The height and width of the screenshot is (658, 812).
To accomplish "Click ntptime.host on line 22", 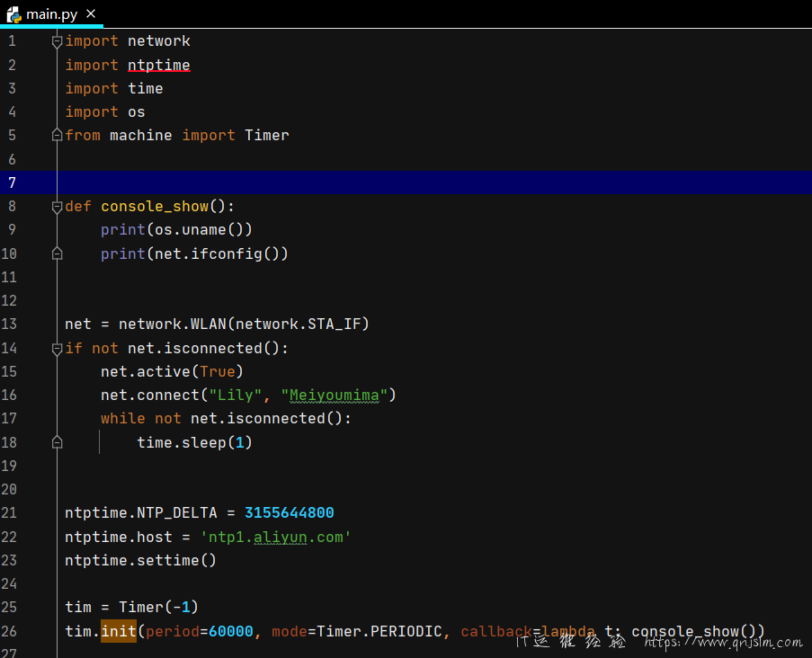I will [x=118, y=537].
